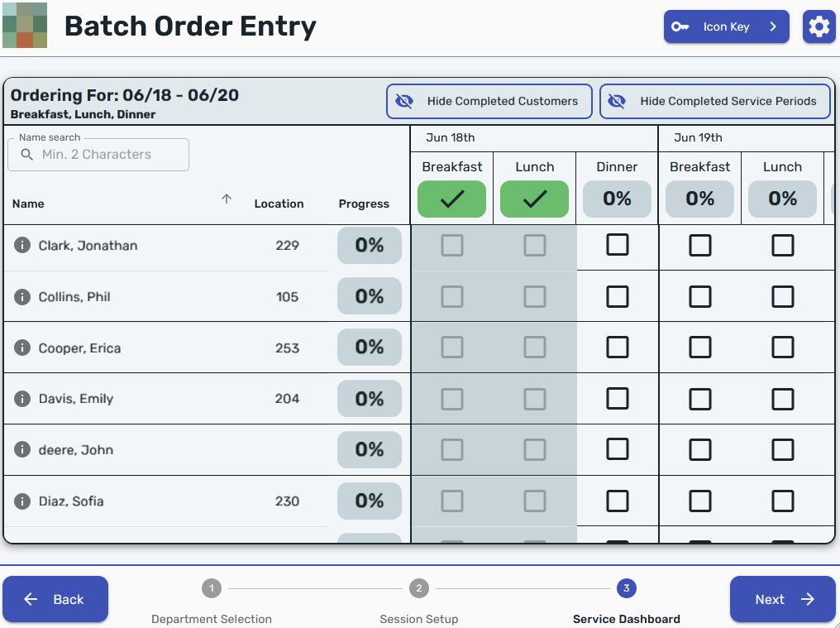
Task: Tick Jun 19th Breakfast checkbox for Cooper, Erica
Action: coord(699,347)
